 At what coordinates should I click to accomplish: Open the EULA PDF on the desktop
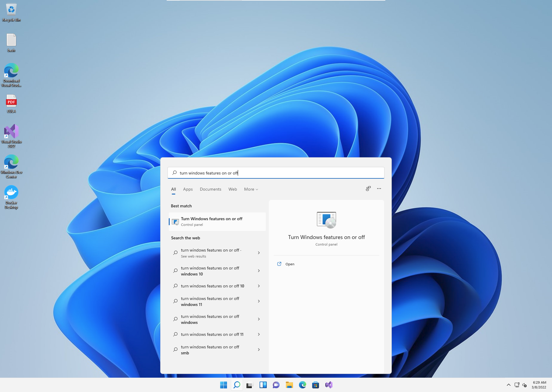[11, 102]
